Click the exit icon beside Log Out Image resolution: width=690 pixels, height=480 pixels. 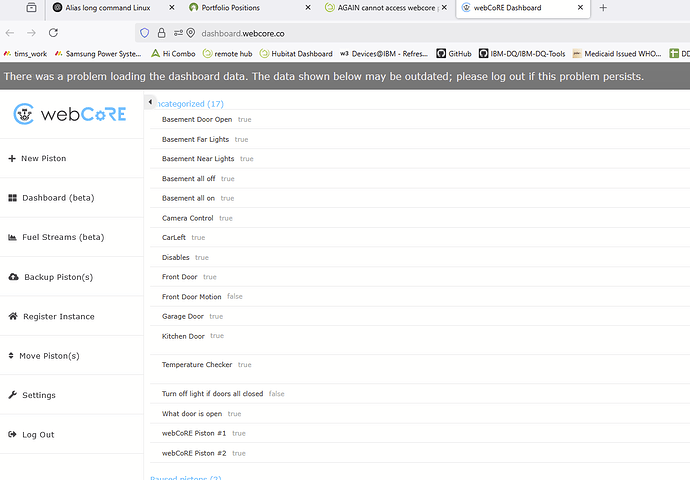click(x=12, y=434)
